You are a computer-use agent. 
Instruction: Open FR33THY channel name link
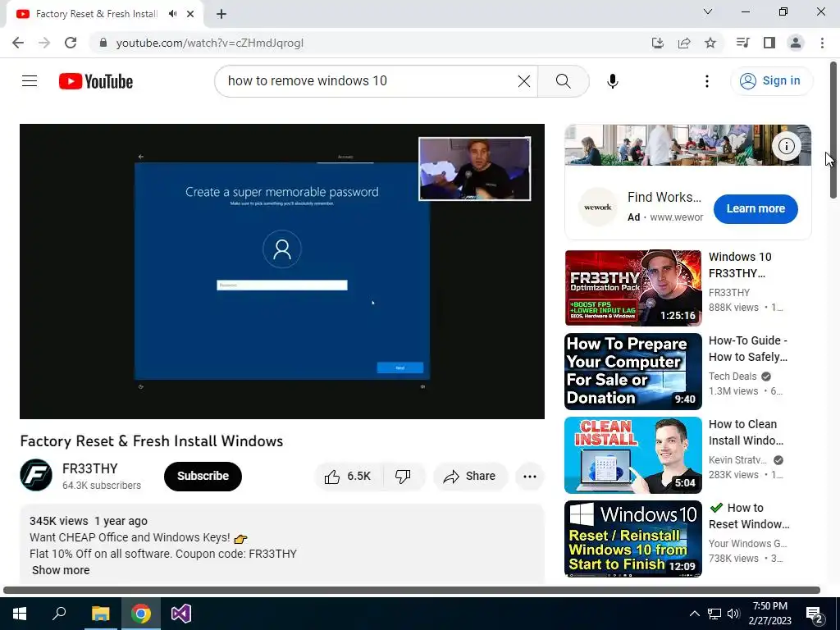[x=90, y=468]
